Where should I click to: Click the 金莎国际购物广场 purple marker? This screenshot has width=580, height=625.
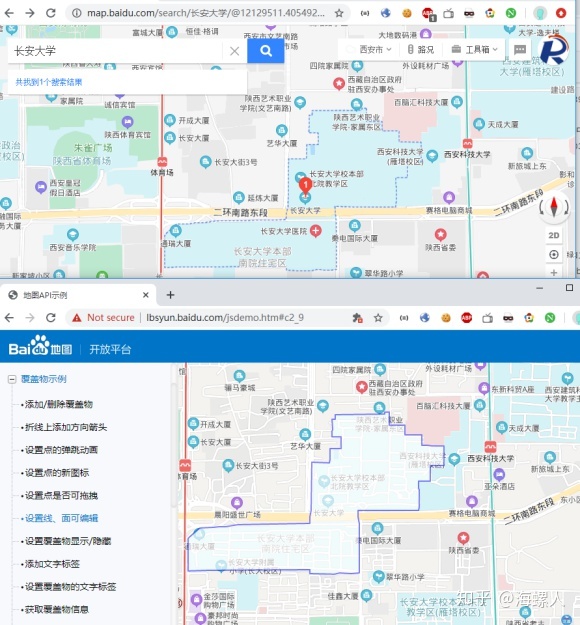click(x=196, y=599)
